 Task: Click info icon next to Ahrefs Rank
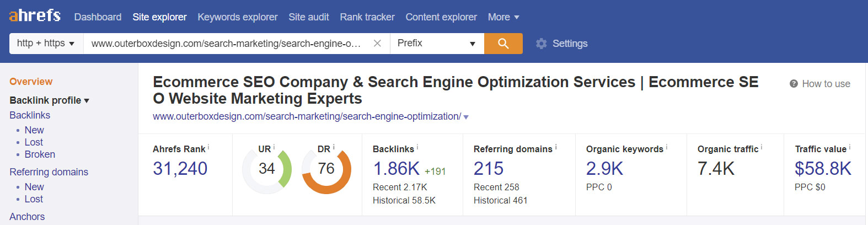tap(208, 148)
